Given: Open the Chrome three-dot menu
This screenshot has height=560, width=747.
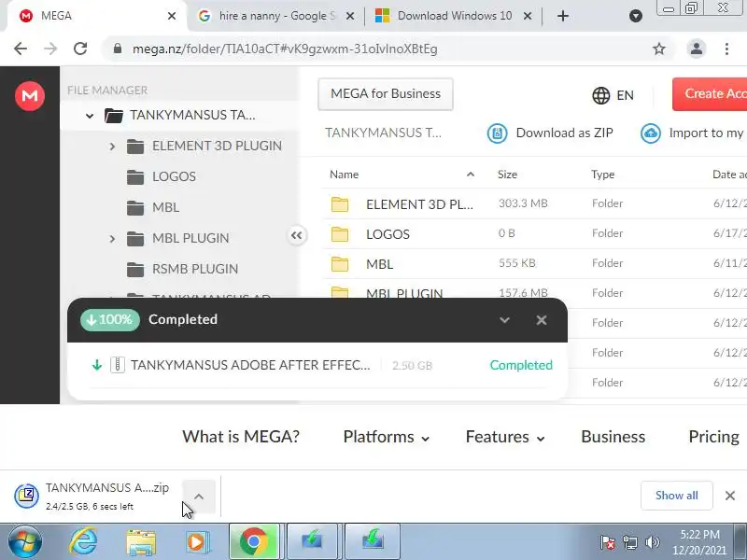Looking at the screenshot, I should pos(726,49).
